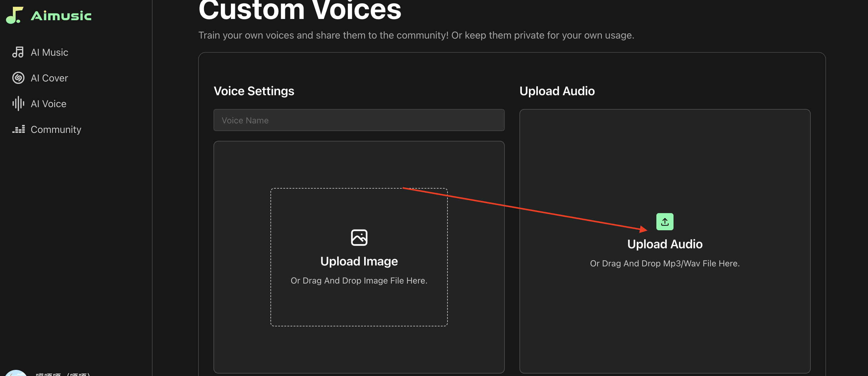This screenshot has height=376, width=868.
Task: Open the AI Music menu item
Action: [49, 52]
